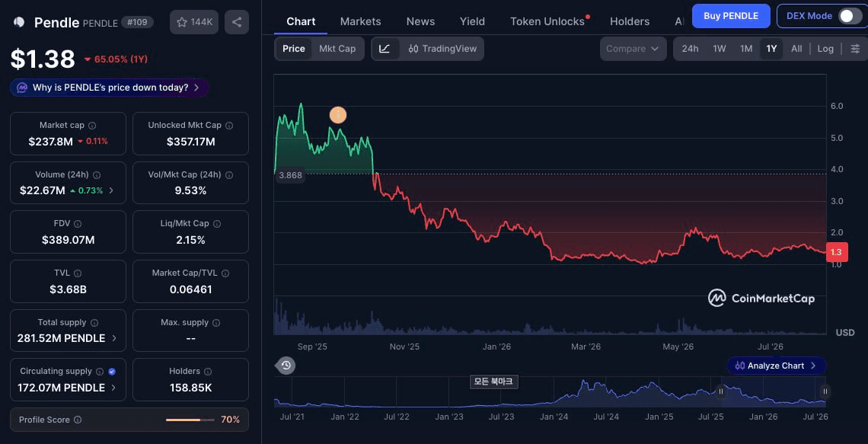The height and width of the screenshot is (444, 868).
Task: Click the CoinMarketCap logo icon
Action: pyautogui.click(x=717, y=298)
